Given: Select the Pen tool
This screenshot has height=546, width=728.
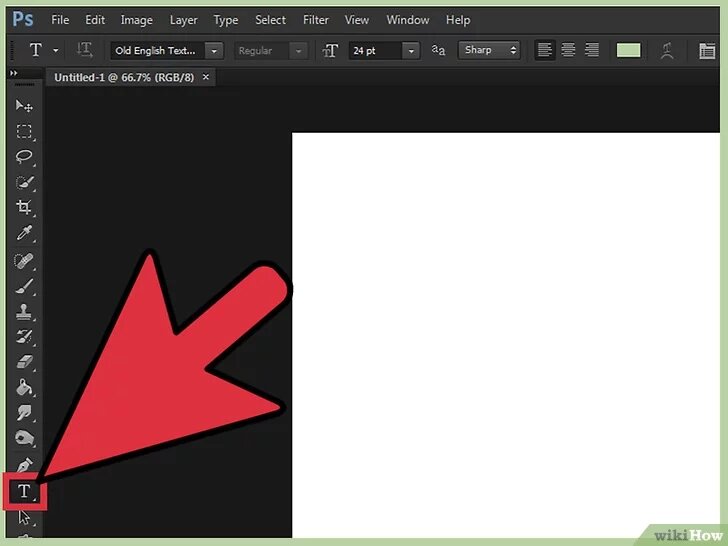Looking at the screenshot, I should [x=24, y=464].
